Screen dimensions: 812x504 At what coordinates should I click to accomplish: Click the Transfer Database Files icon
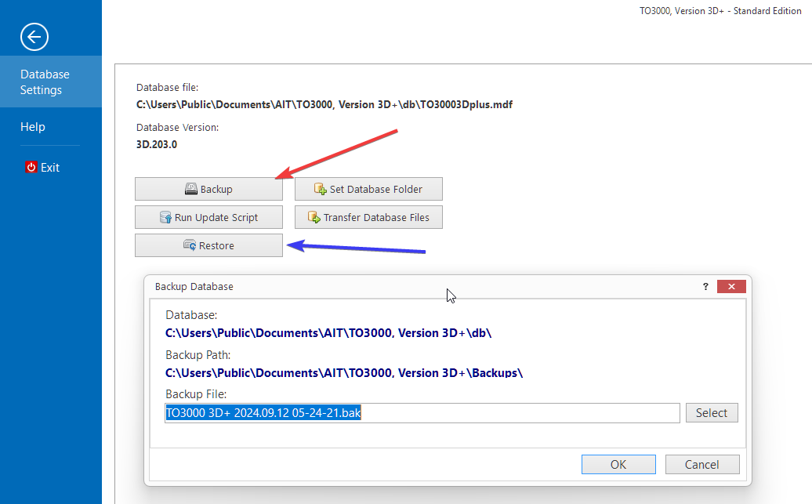(314, 217)
